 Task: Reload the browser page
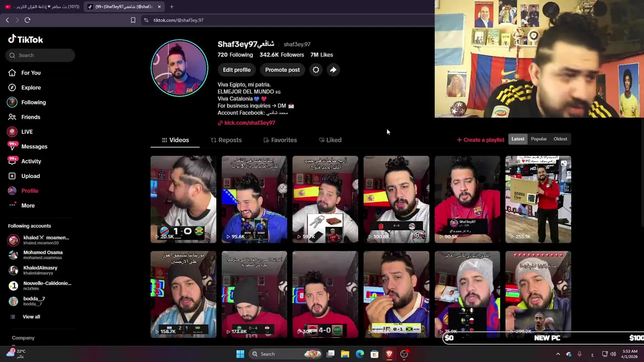[x=27, y=20]
